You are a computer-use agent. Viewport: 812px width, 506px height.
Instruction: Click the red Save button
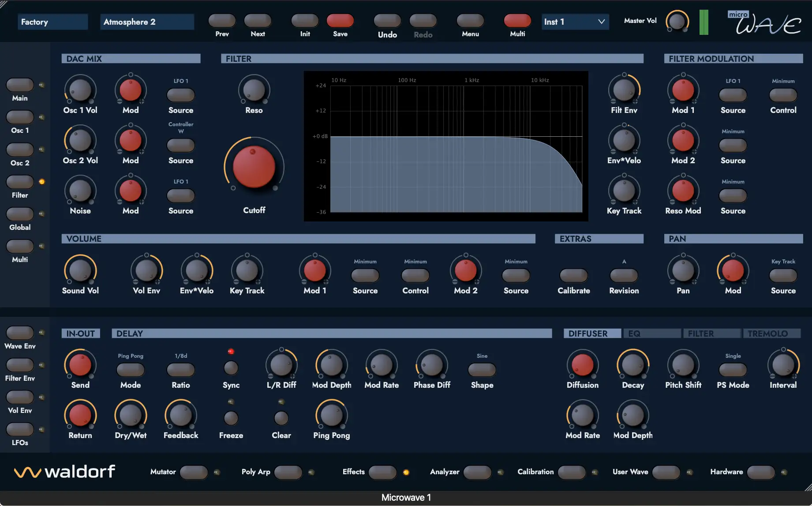pyautogui.click(x=340, y=20)
